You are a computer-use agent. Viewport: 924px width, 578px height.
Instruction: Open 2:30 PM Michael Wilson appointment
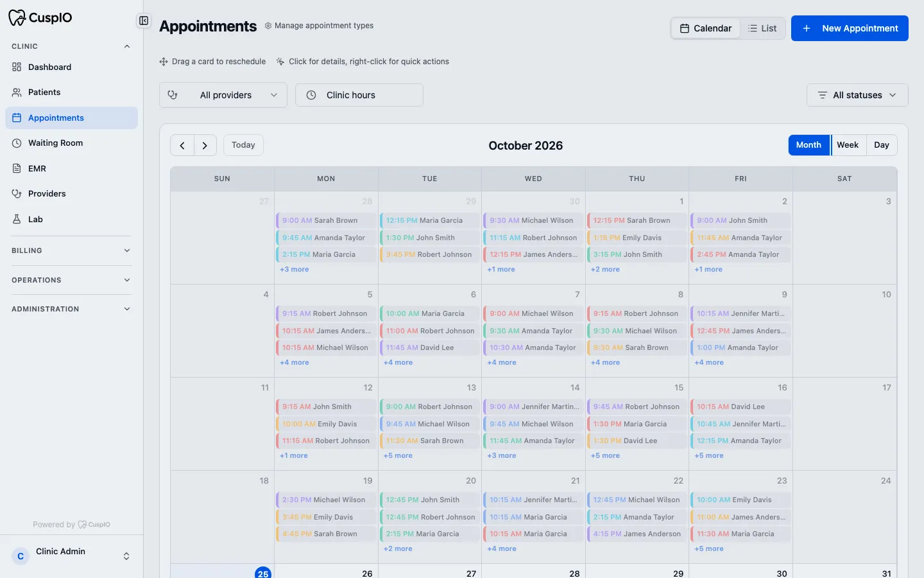(326, 500)
